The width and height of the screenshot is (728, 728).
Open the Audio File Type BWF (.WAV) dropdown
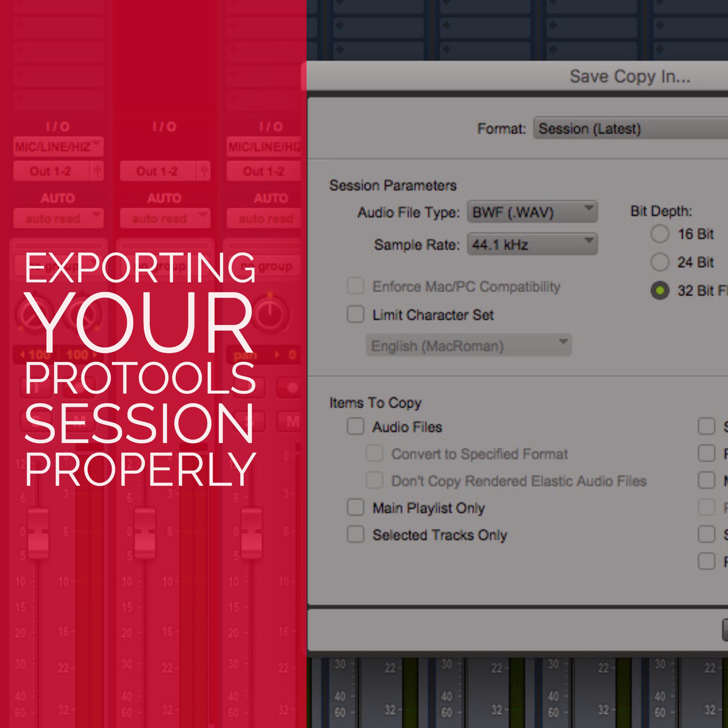[532, 212]
